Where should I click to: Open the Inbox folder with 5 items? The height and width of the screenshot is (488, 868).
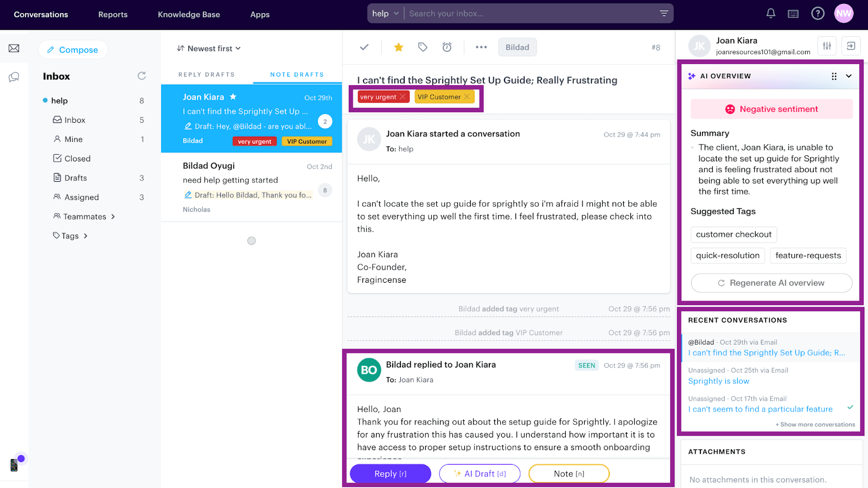(x=75, y=120)
